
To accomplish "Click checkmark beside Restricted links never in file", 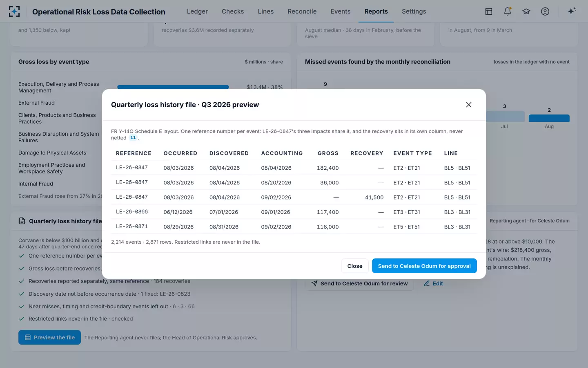I will [22, 319].
